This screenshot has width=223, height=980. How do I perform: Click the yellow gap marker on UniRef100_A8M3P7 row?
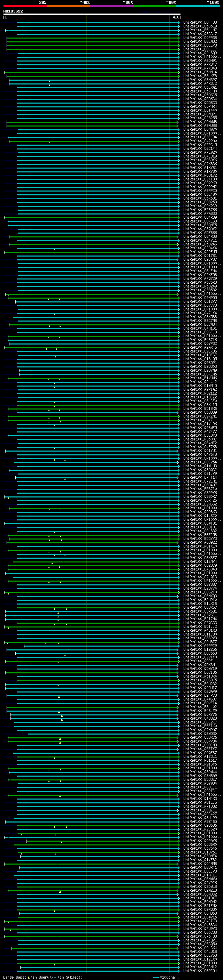pos(49,81)
